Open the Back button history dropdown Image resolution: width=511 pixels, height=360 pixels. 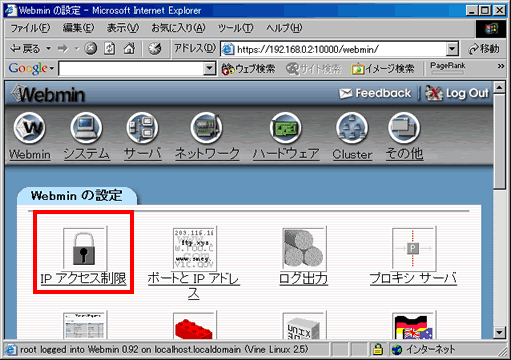(x=49, y=49)
